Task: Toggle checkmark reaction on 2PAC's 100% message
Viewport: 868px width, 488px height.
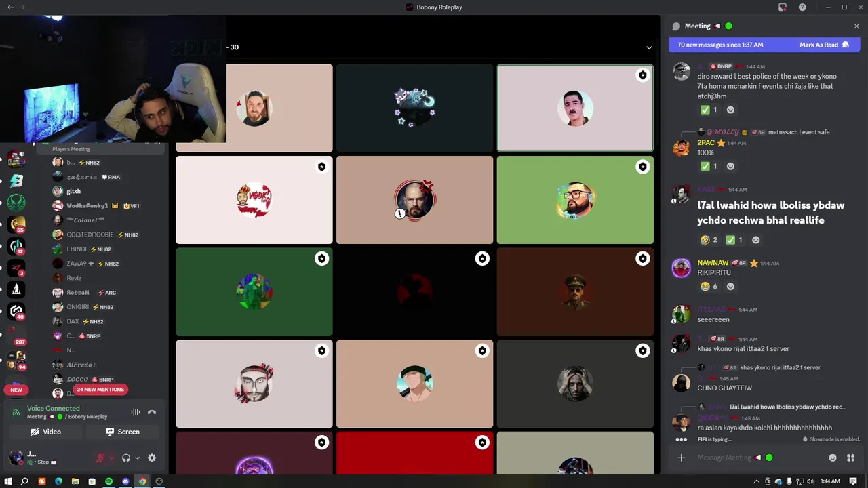Action: [709, 166]
